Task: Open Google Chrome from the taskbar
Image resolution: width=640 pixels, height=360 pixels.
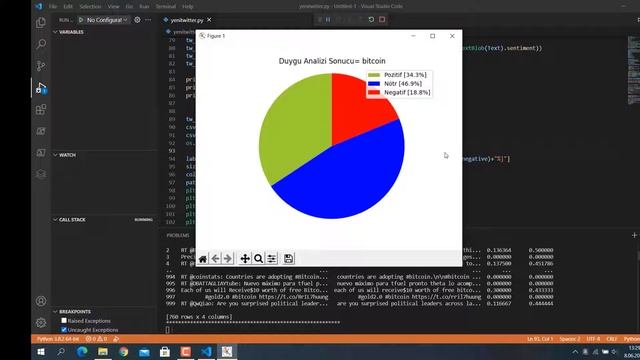Action: coord(123,351)
